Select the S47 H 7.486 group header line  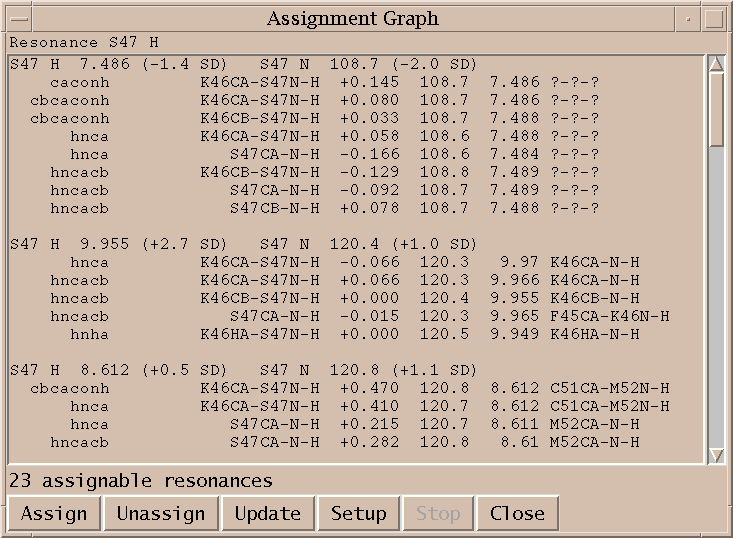(x=240, y=64)
